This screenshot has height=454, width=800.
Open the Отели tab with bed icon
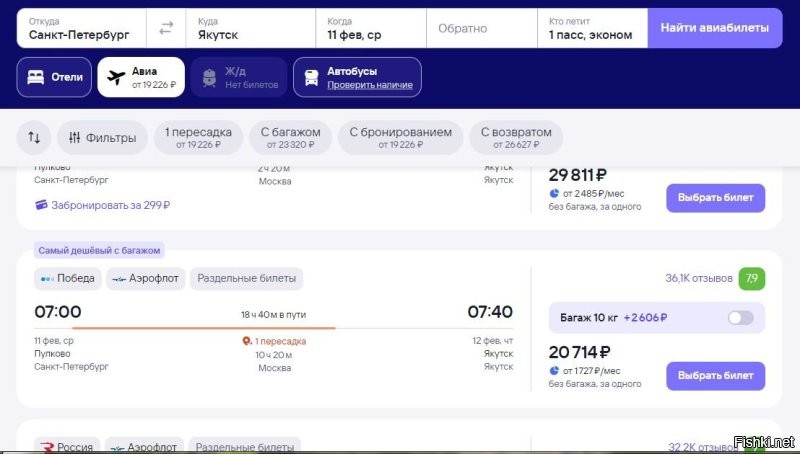coord(53,77)
